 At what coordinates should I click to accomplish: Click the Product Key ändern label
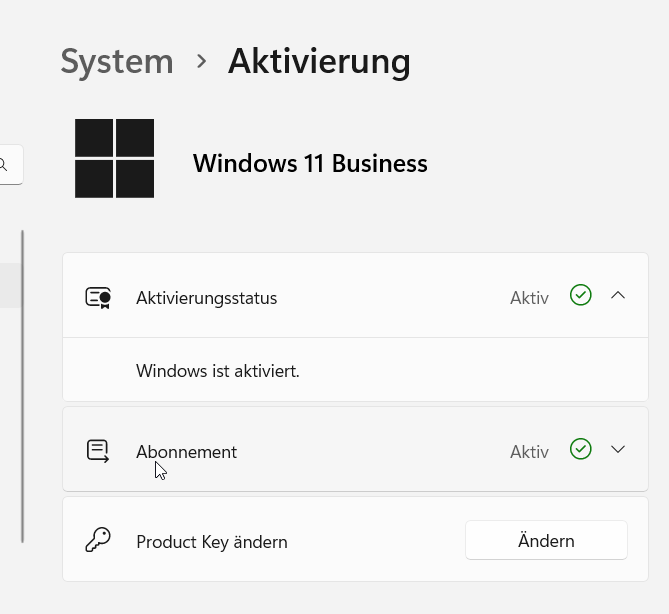212,542
